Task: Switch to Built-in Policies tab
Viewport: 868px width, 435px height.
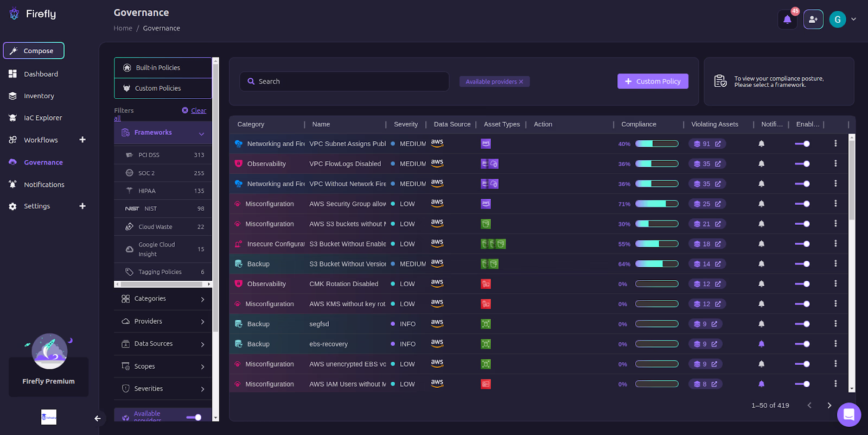Action: [163, 68]
